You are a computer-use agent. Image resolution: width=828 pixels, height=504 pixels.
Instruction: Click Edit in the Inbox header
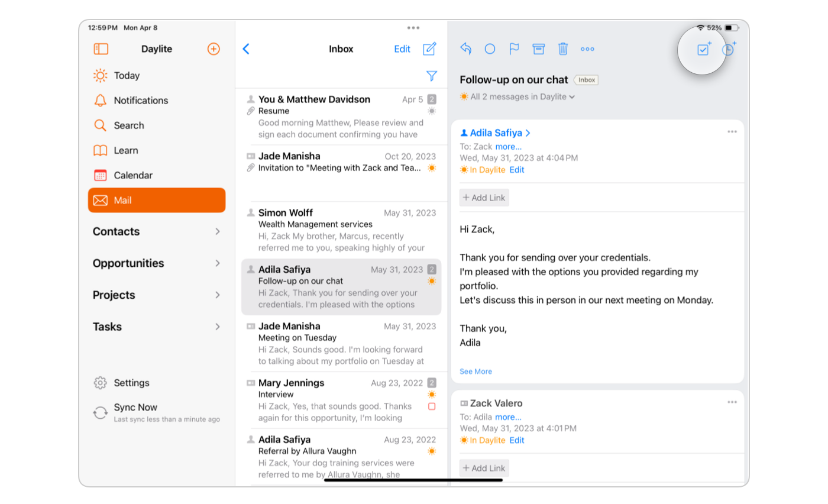click(x=402, y=49)
